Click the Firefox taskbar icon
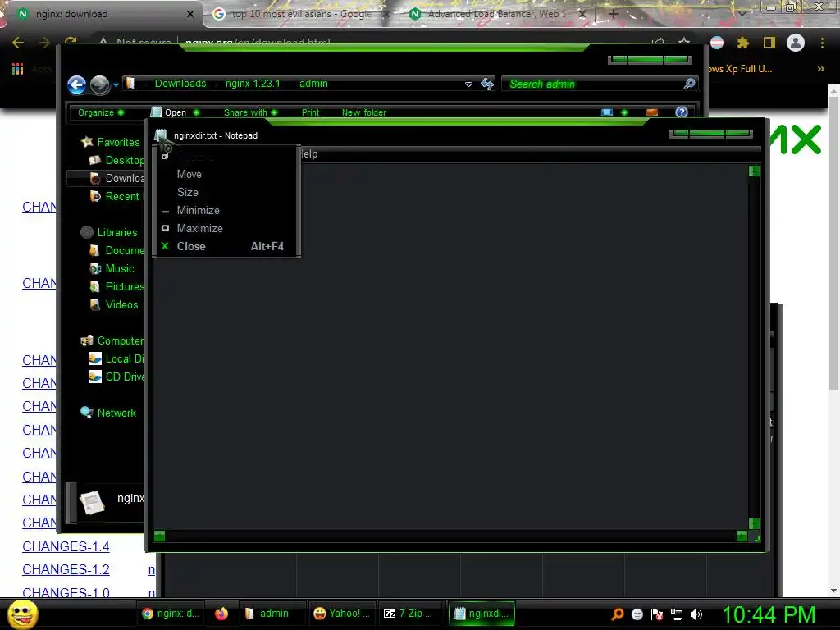This screenshot has width=840, height=630. [x=221, y=614]
